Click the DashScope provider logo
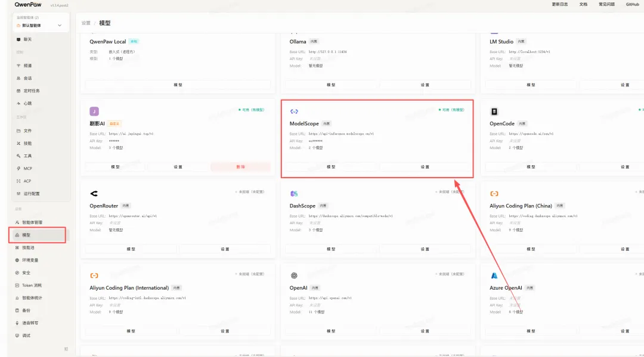 pyautogui.click(x=294, y=193)
